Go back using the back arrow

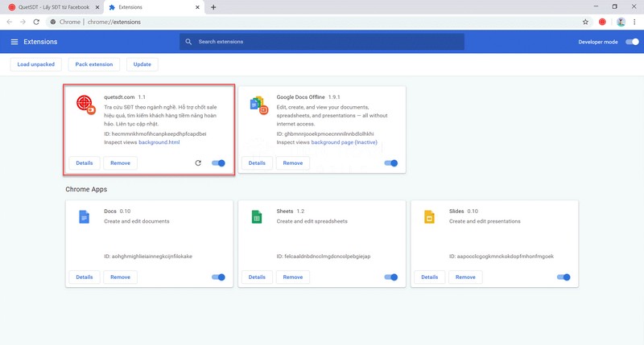click(10, 22)
